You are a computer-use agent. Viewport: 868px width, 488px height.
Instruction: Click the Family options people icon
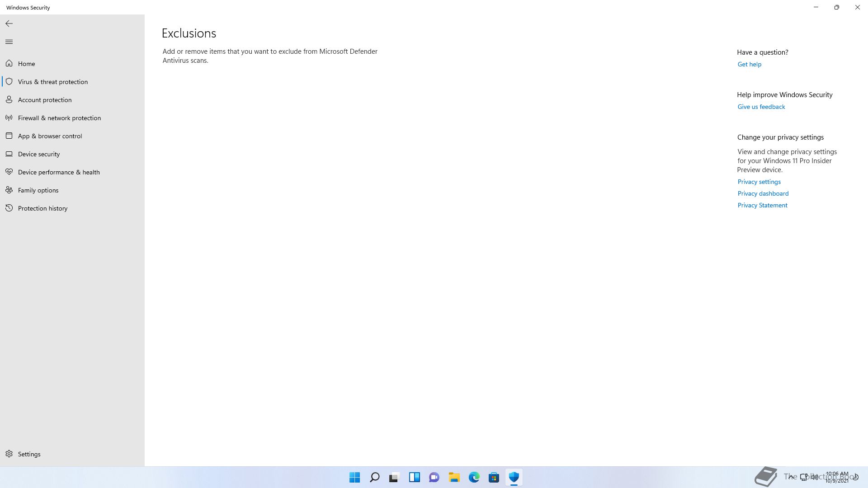pyautogui.click(x=9, y=190)
